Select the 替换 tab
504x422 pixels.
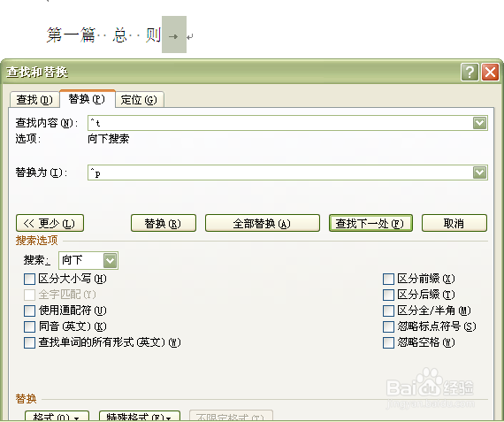point(88,99)
